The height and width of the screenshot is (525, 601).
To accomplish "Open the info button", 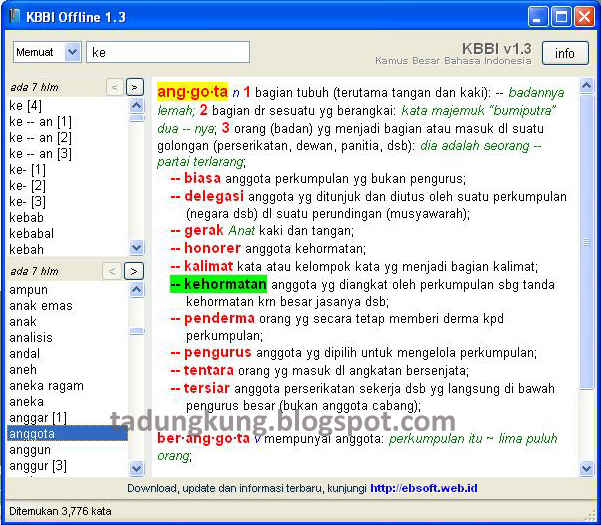I will coord(565,53).
